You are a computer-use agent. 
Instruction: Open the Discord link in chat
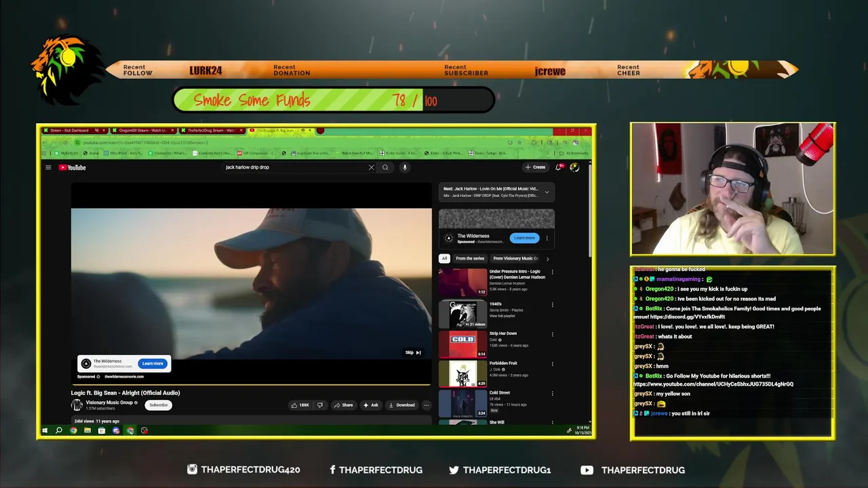point(688,317)
